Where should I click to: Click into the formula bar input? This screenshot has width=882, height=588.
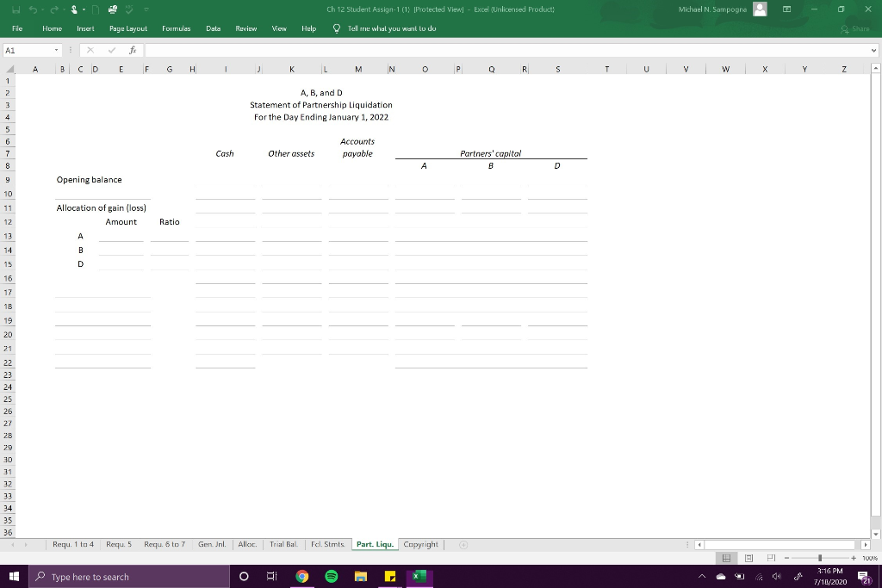point(506,51)
